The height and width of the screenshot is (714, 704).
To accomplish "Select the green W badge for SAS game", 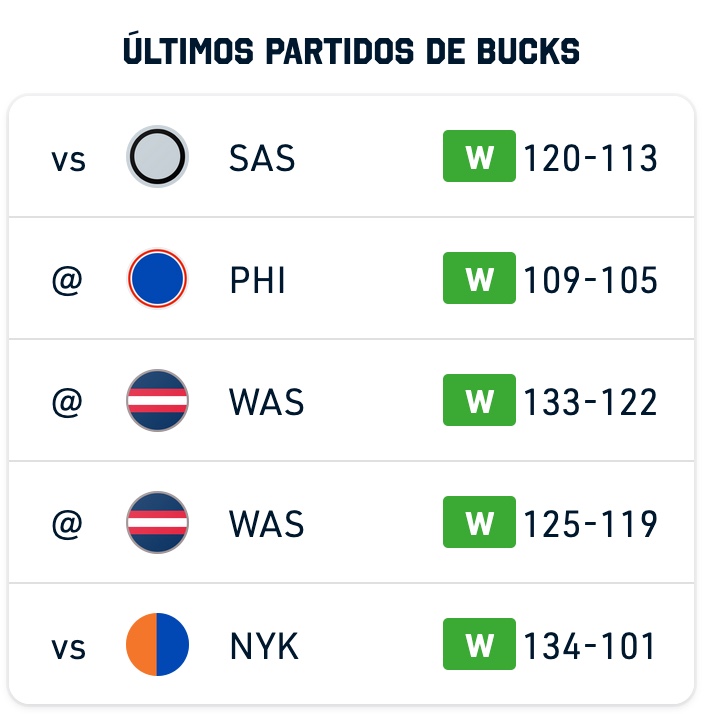I will (479, 156).
